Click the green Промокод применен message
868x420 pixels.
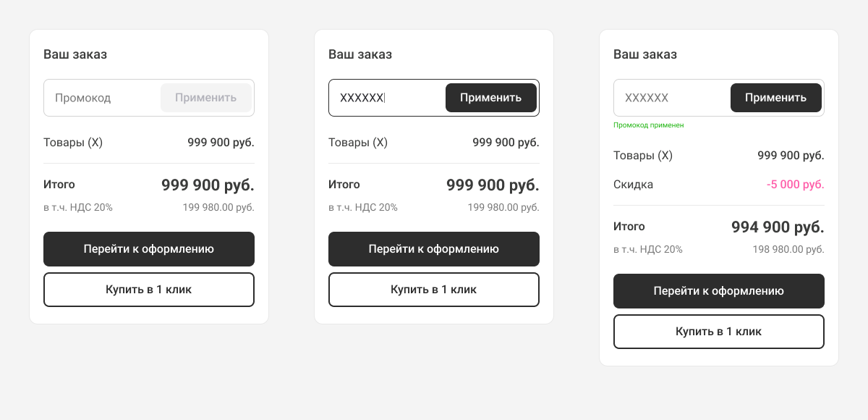point(649,125)
